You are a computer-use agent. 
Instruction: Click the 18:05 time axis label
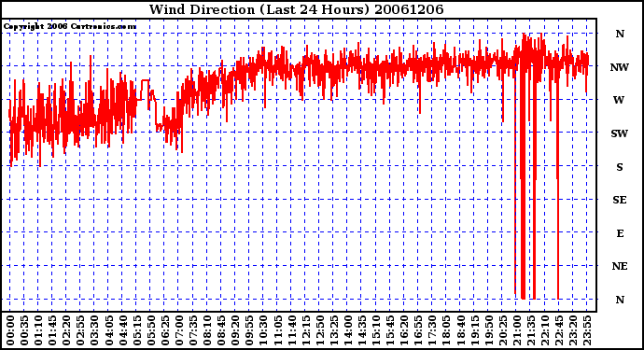tap(446, 330)
